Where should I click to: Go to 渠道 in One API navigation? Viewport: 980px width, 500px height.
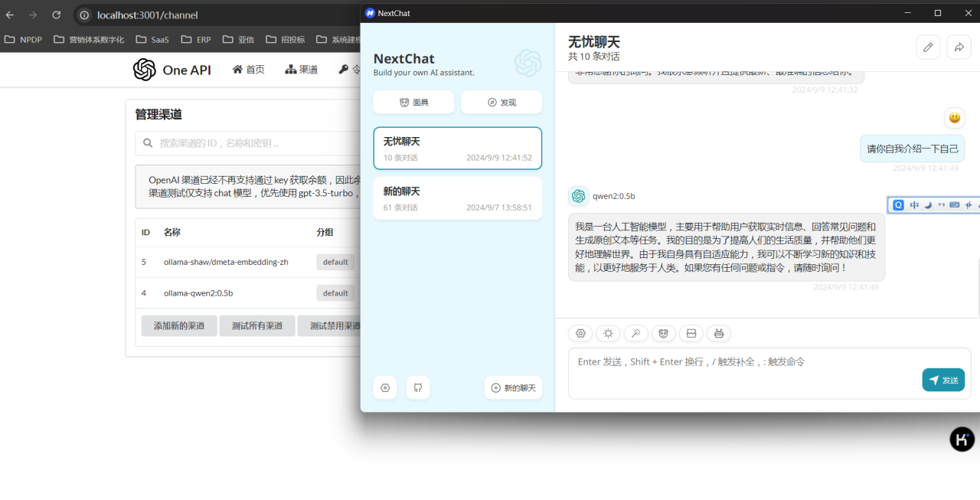click(x=302, y=70)
